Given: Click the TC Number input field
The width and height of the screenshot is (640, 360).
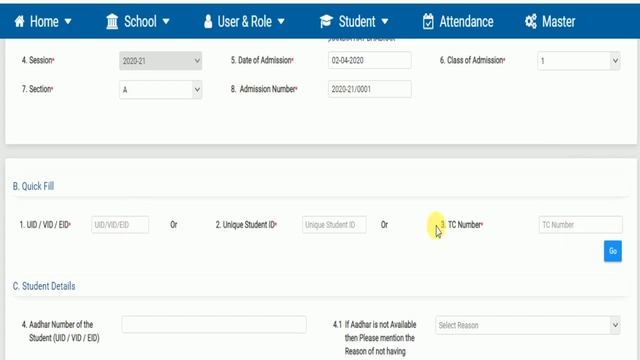Looking at the screenshot, I should [580, 224].
